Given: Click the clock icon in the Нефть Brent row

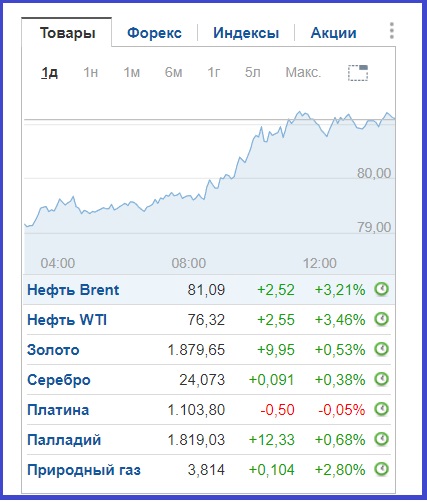Looking at the screenshot, I should pos(381,289).
